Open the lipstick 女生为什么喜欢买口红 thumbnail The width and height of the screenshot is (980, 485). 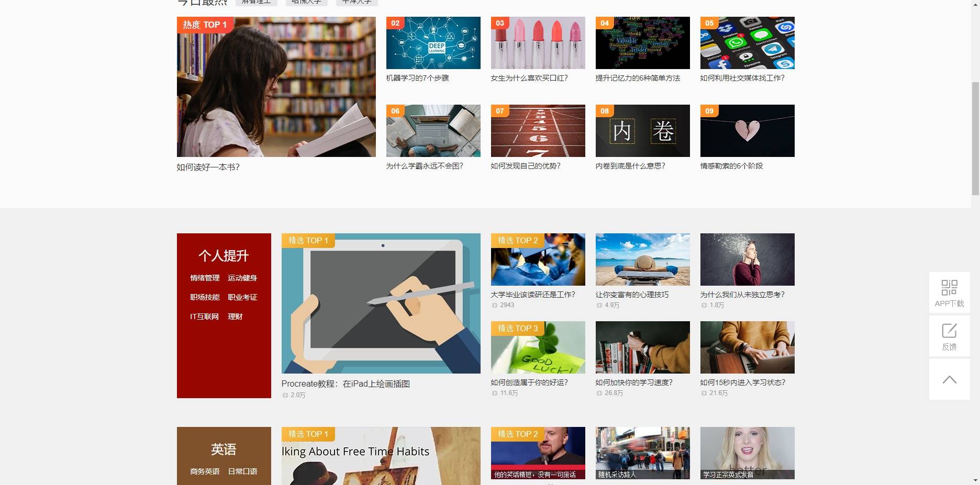[x=538, y=43]
